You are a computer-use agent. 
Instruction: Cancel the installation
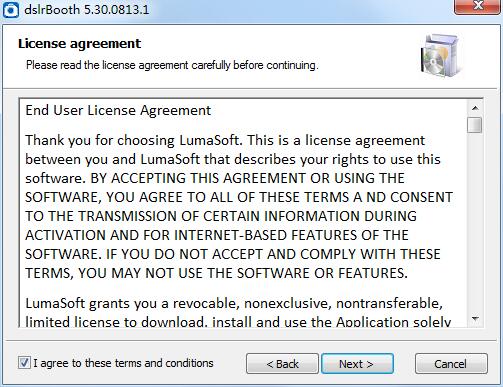click(451, 364)
